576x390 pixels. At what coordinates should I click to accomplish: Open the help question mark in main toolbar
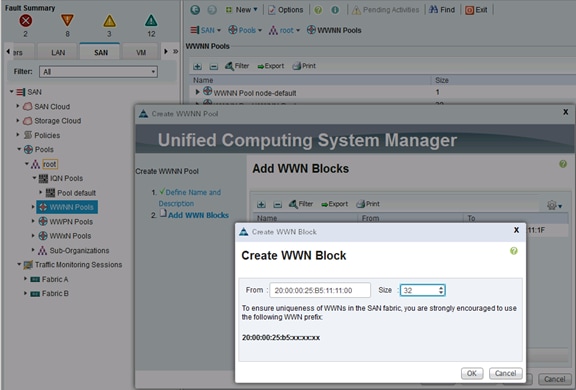coord(318,10)
